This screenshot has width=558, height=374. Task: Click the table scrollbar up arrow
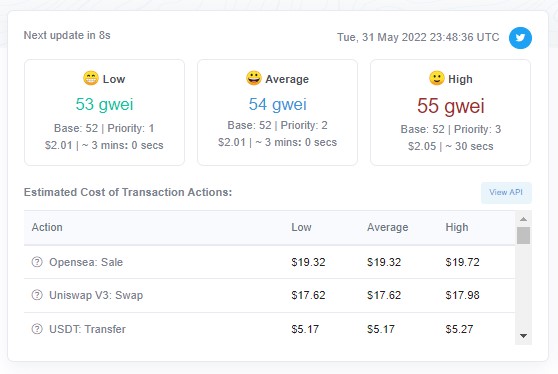[x=523, y=219]
